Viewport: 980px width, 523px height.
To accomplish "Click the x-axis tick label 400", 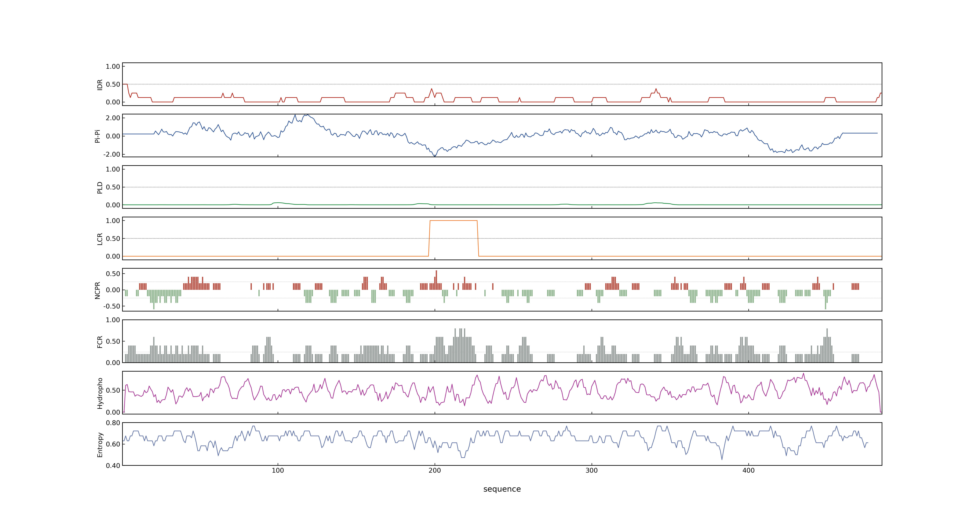I will (748, 470).
